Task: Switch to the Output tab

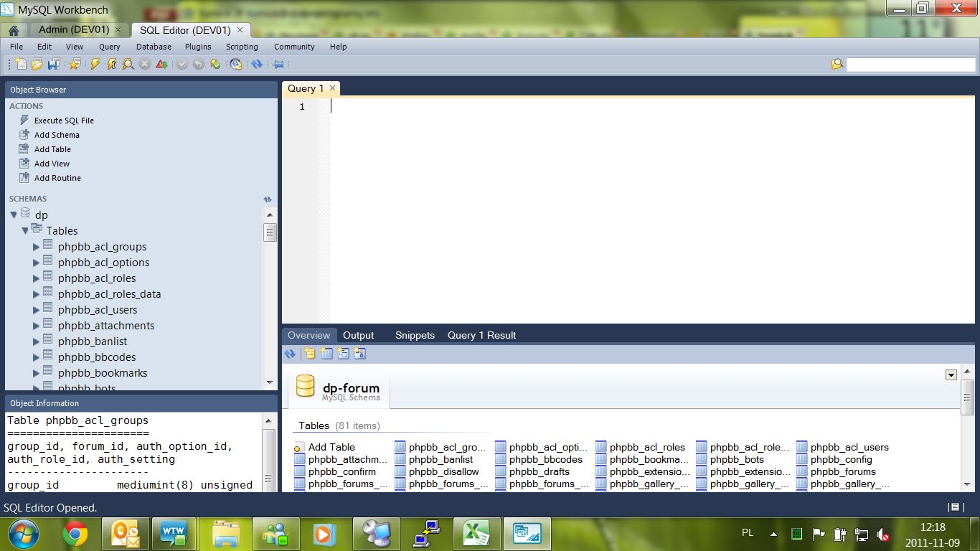Action: (358, 335)
